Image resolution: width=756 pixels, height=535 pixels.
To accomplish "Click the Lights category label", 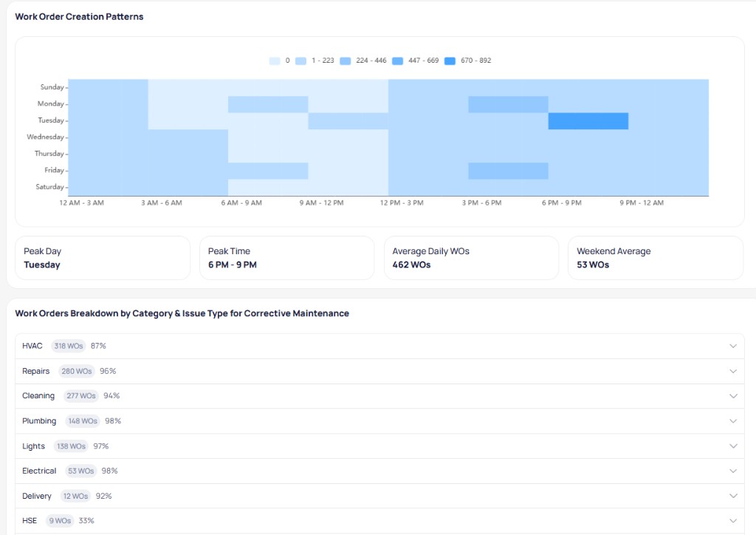I will pos(33,446).
